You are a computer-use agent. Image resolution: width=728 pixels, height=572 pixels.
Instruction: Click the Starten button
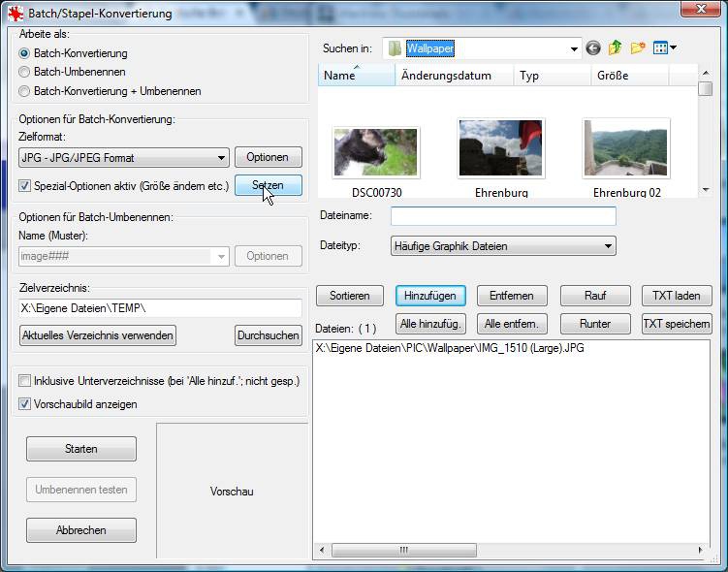(x=81, y=449)
